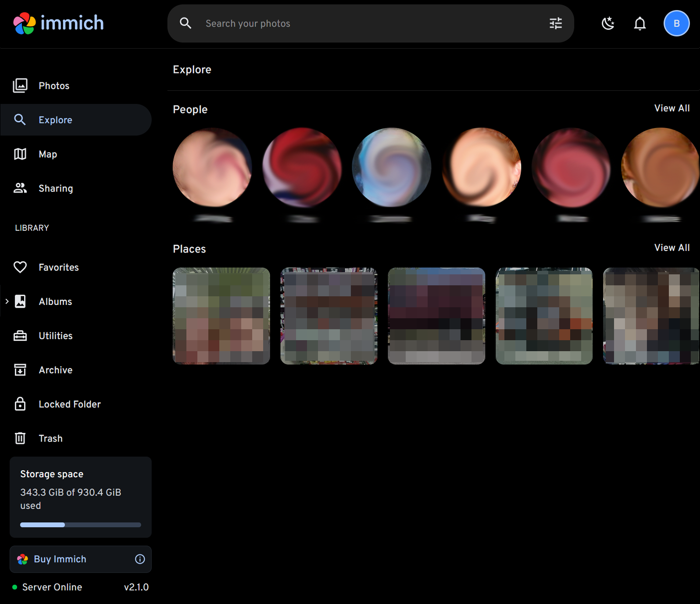Open fifth person thumbnail in People row
700x604 pixels.
pos(571,167)
